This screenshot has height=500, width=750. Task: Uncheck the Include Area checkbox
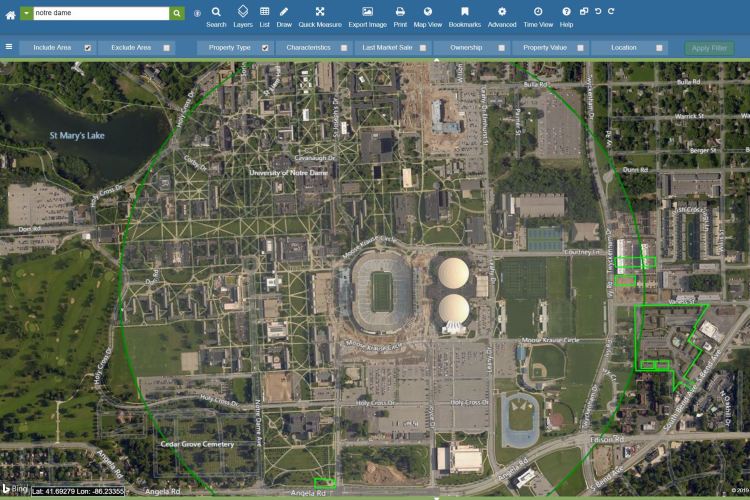coord(88,48)
